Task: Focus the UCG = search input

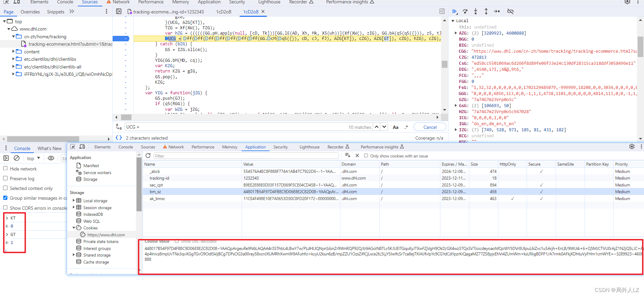Action: tap(236, 127)
